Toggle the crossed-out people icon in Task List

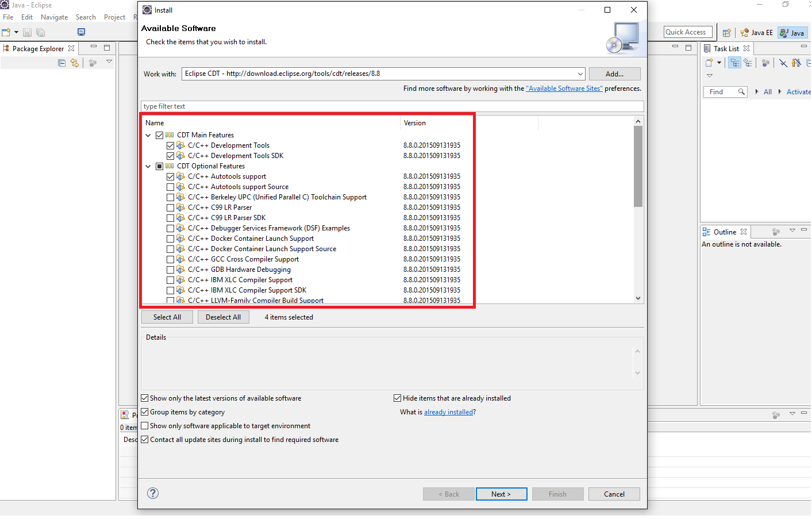pyautogui.click(x=796, y=63)
